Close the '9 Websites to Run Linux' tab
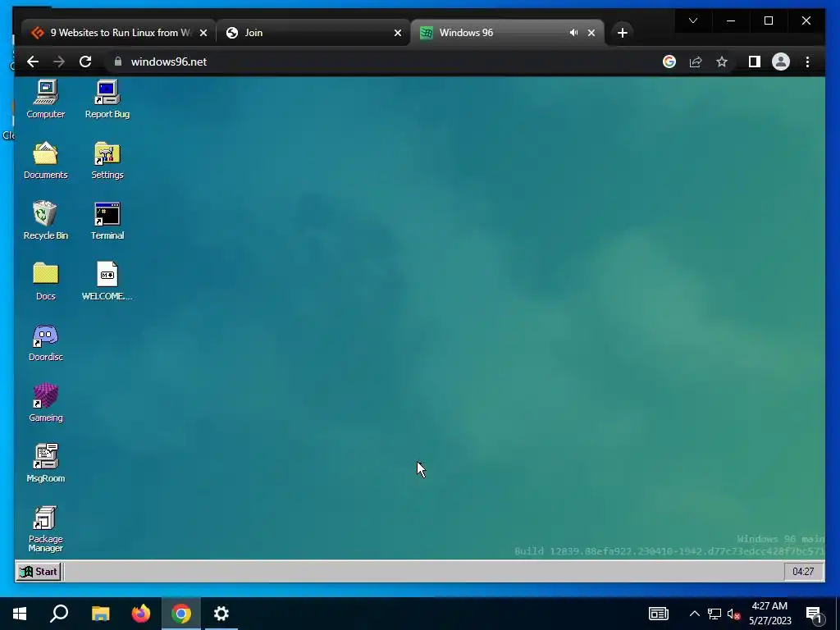 pos(203,33)
